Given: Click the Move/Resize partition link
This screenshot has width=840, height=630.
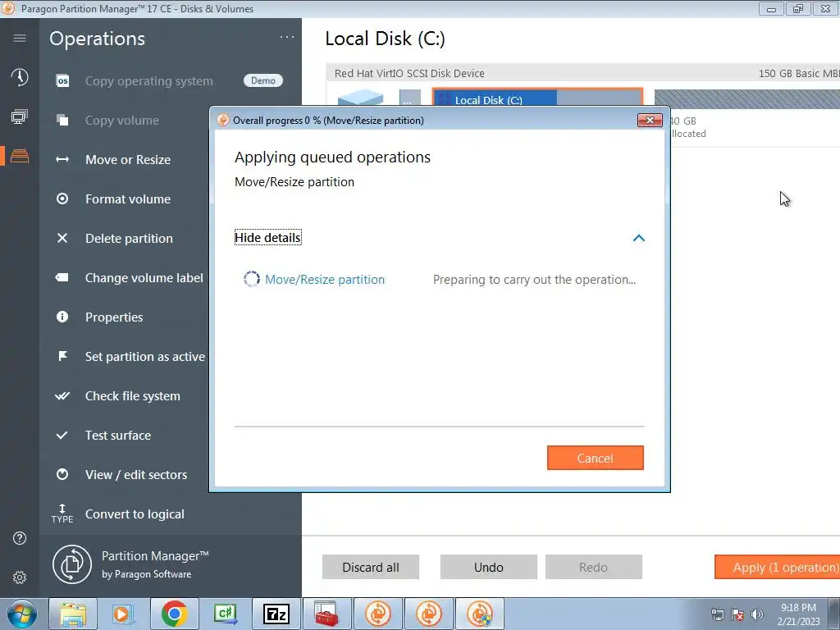Looking at the screenshot, I should [x=325, y=279].
